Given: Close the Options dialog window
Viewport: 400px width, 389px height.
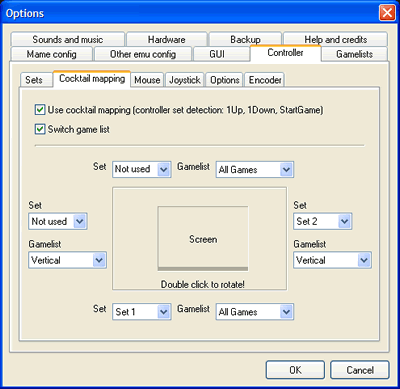Looking at the screenshot, I should tap(387, 13).
